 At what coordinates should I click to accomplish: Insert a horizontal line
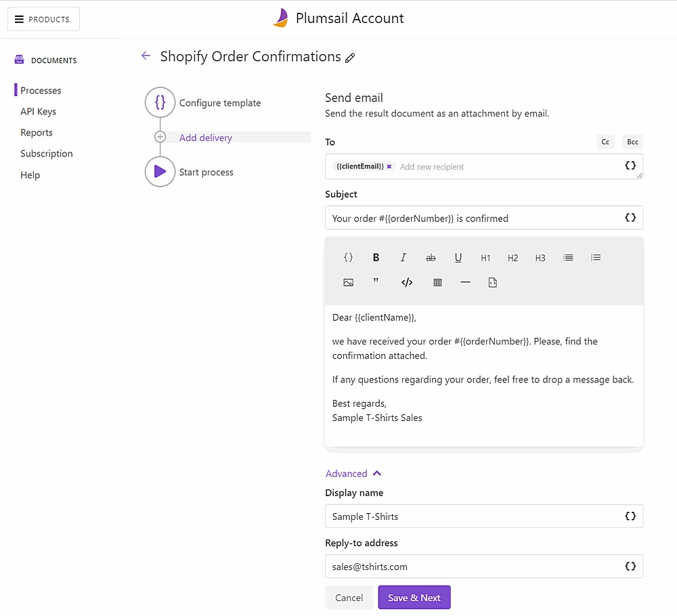click(x=465, y=282)
